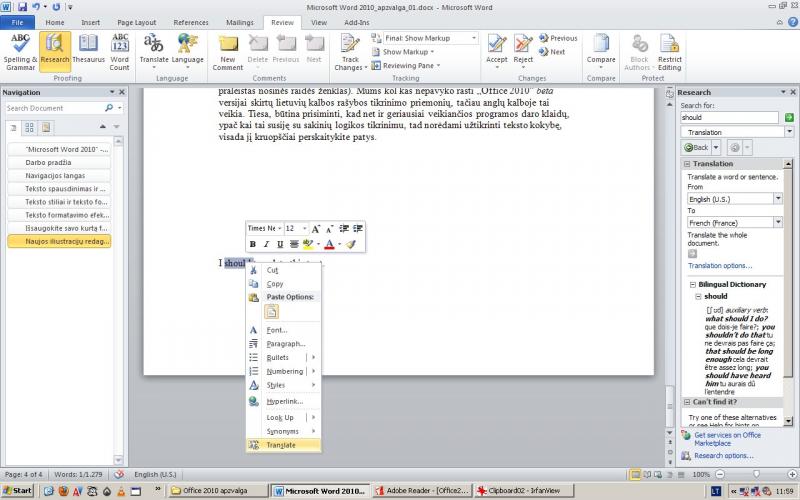The image size is (800, 500).
Task: Select Darbo pradžia heading in Navigation
Action: [x=59, y=162]
